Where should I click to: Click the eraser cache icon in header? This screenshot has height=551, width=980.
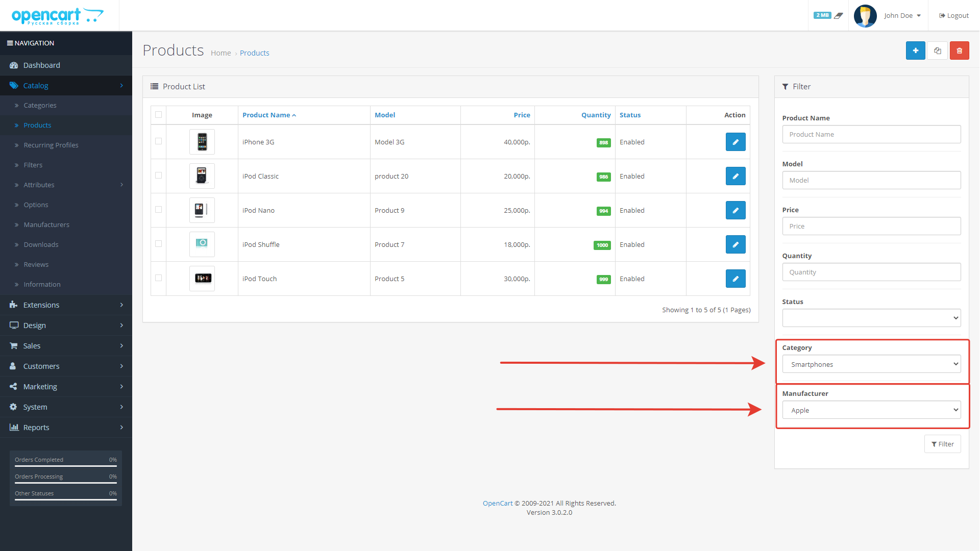(x=838, y=15)
